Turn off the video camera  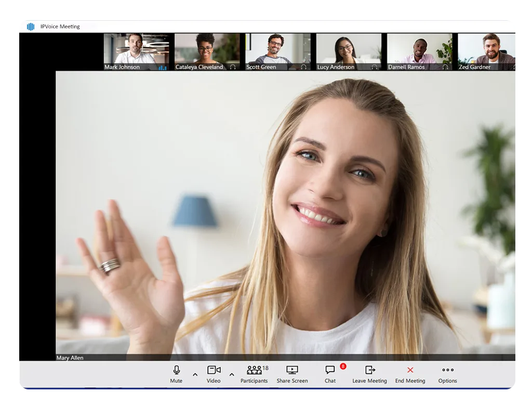pos(214,374)
